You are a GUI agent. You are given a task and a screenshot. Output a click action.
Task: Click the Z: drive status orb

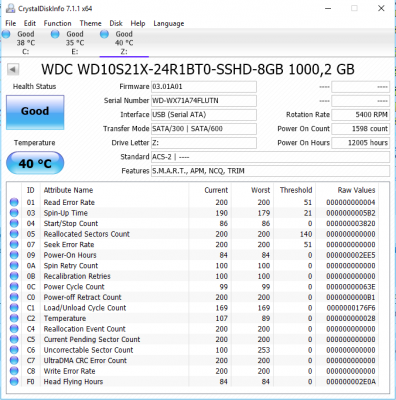104,34
